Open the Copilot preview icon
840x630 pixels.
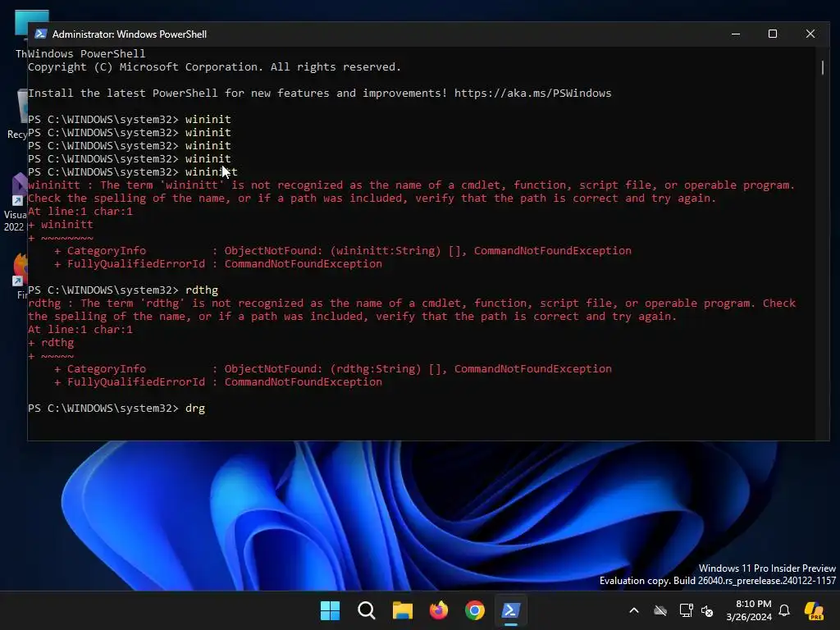[814, 610]
